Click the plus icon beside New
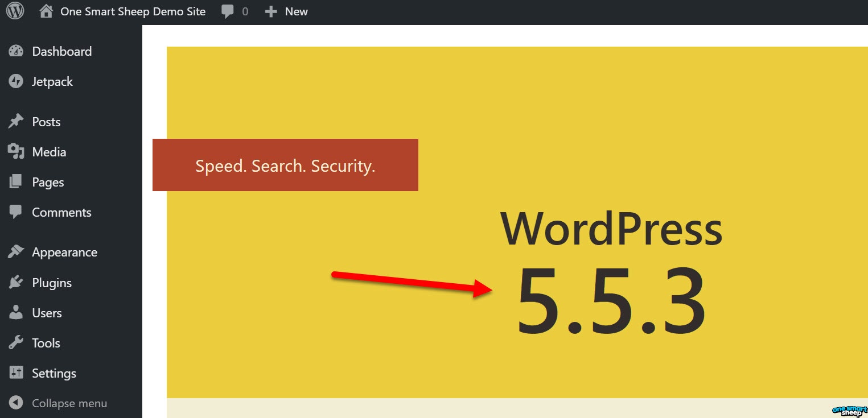The image size is (868, 418). (x=271, y=11)
